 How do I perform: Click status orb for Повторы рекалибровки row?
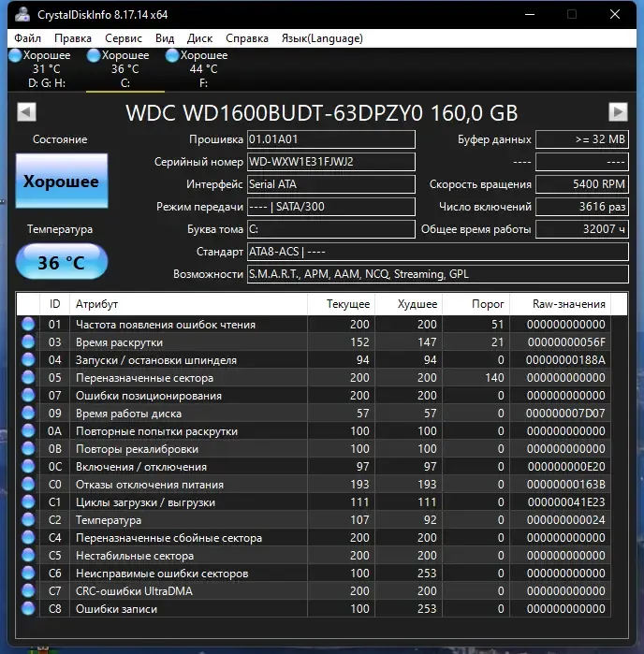pos(28,448)
